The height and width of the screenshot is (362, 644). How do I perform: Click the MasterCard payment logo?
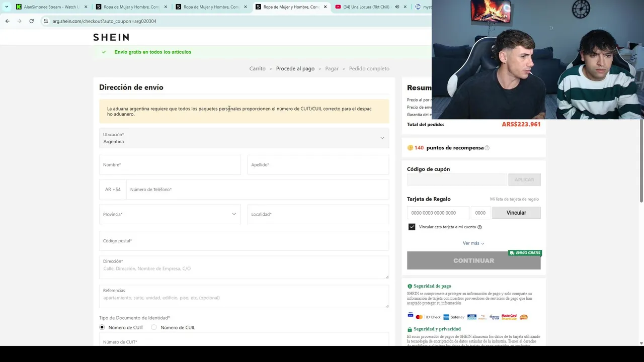click(x=419, y=317)
